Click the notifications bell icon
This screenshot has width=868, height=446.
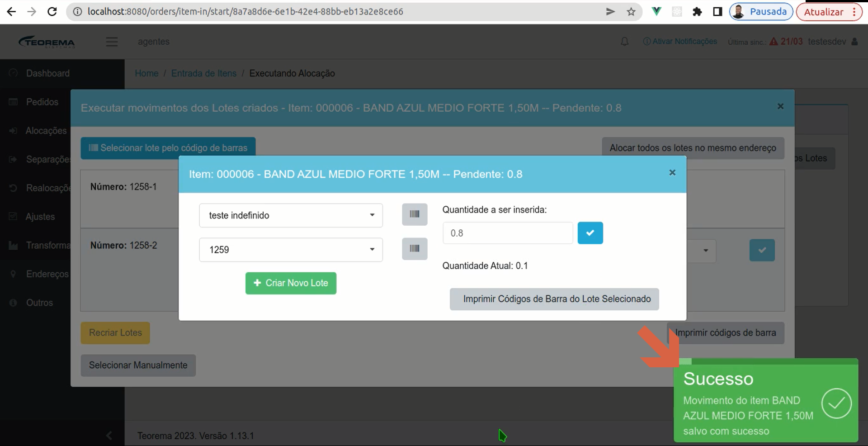coord(624,42)
